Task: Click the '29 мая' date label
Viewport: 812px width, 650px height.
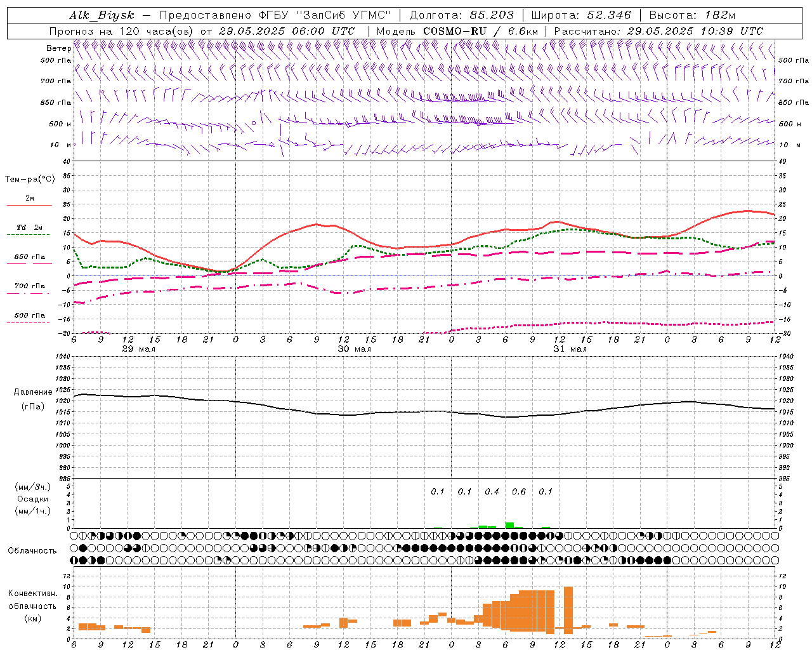Action: pyautogui.click(x=138, y=349)
